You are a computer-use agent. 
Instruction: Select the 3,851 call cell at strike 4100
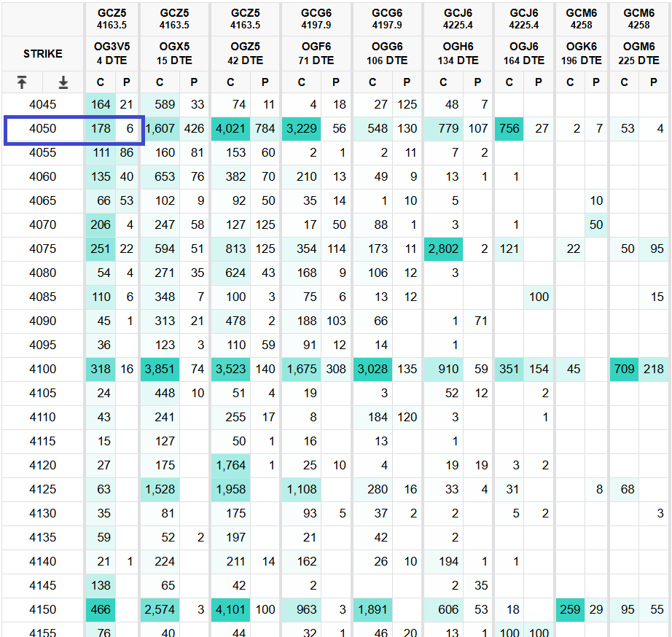[160, 370]
